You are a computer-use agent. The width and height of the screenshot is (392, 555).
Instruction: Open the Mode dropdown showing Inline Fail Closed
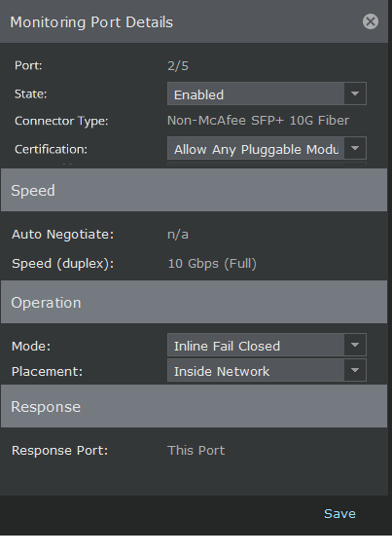point(267,345)
